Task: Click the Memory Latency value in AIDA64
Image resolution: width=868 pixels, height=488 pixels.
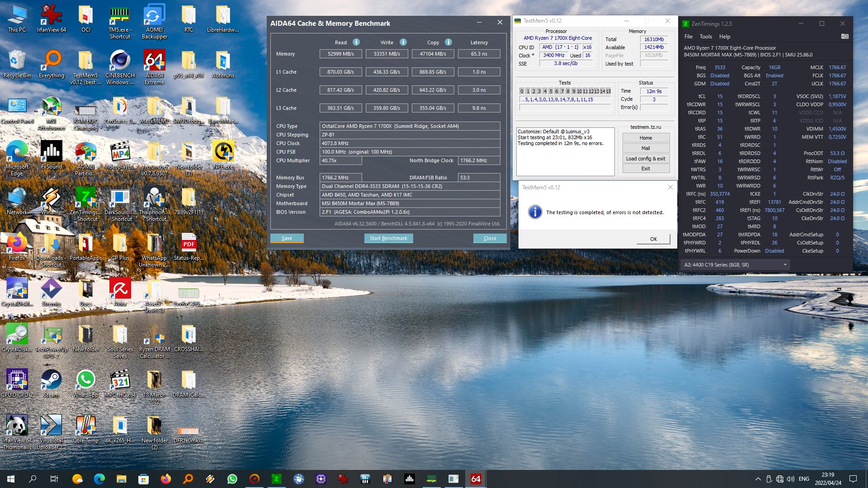Action: coord(479,54)
